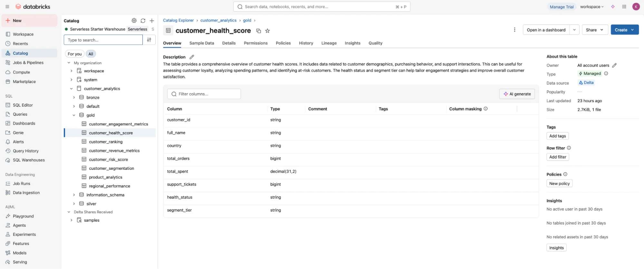Expand the system catalog
Viewport: 644px width, 269px height.
71,80
